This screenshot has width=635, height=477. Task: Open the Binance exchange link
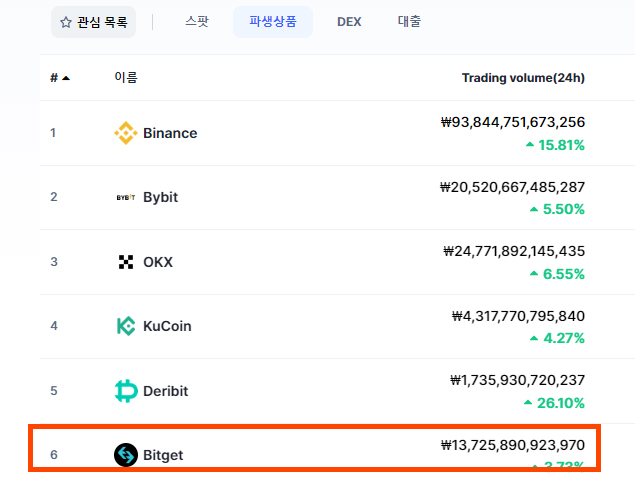tap(170, 133)
